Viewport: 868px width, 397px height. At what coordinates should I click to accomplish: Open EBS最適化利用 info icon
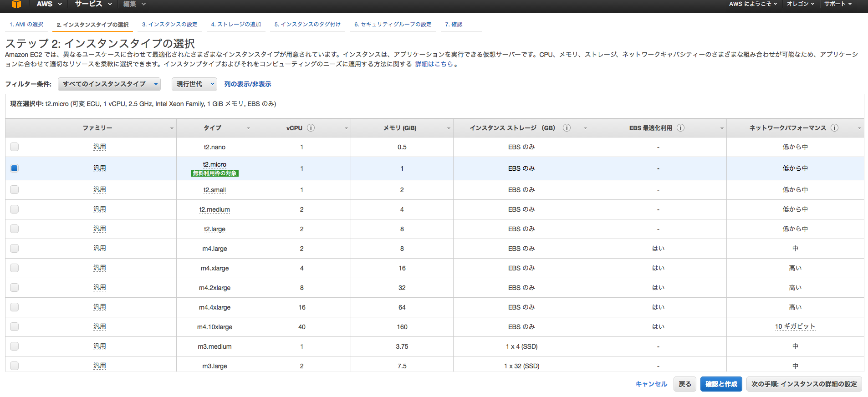(680, 128)
